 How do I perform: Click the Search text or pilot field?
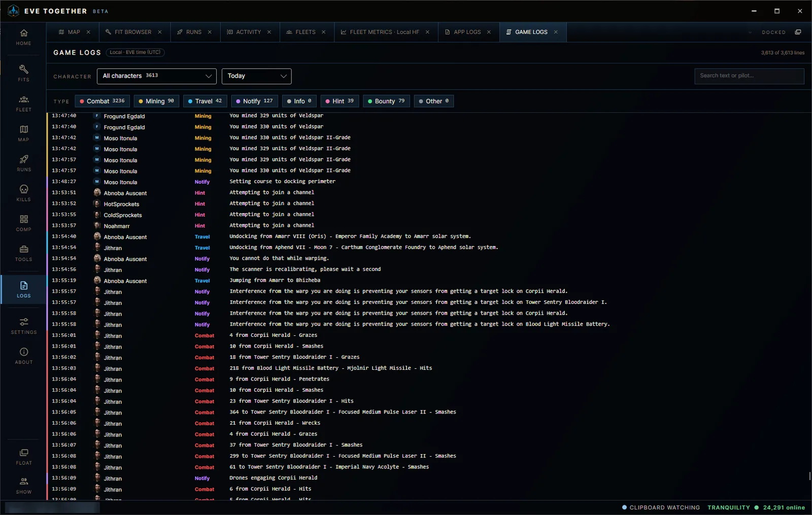point(749,76)
